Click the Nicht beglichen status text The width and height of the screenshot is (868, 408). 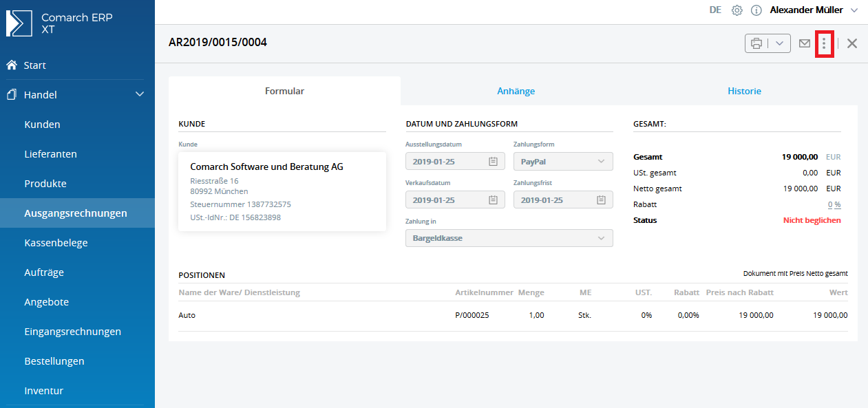point(812,220)
